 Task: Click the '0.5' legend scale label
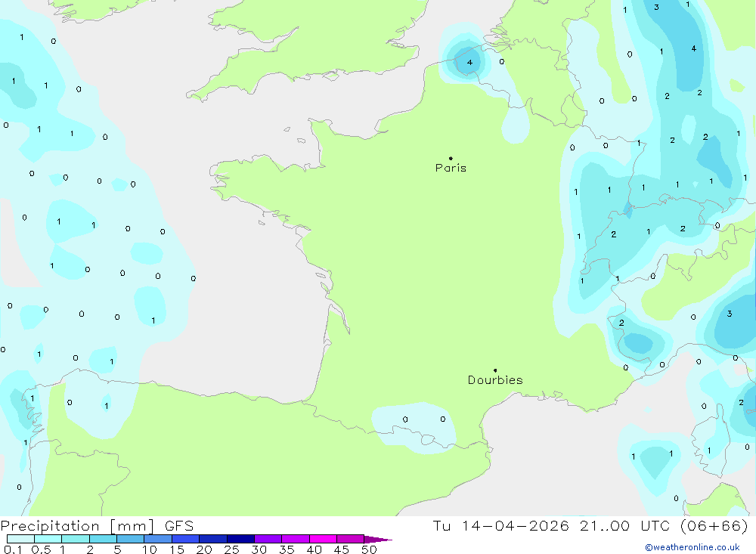[x=41, y=549]
